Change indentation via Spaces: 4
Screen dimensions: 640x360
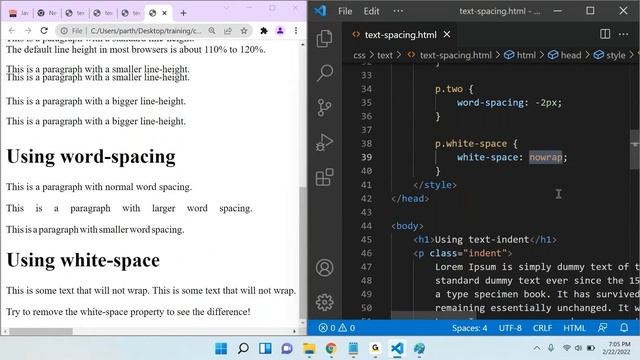469,328
